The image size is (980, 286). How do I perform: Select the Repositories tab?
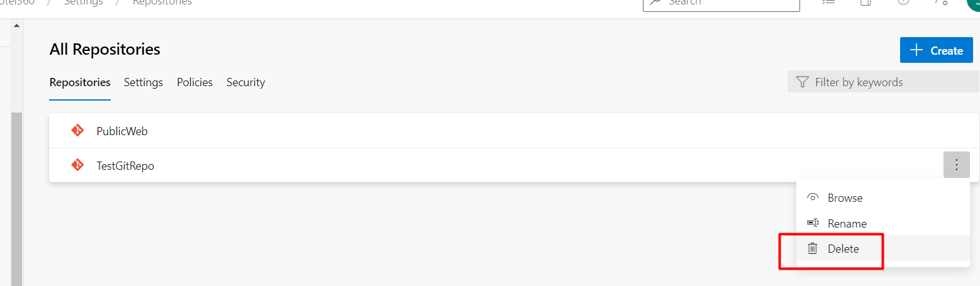[x=80, y=82]
